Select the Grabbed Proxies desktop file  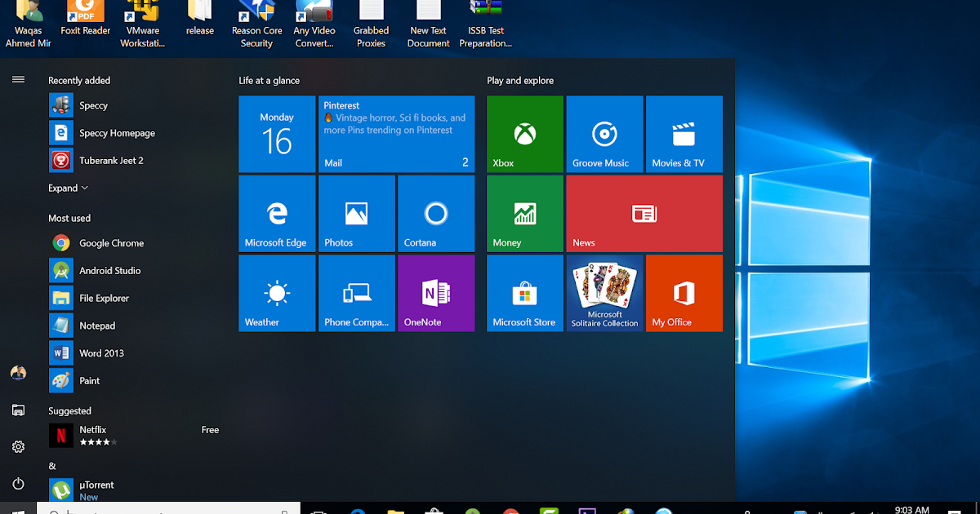(371, 24)
